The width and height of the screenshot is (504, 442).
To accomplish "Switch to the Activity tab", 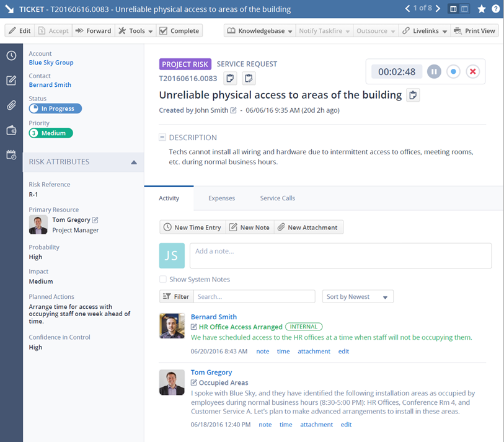I will (x=169, y=198).
